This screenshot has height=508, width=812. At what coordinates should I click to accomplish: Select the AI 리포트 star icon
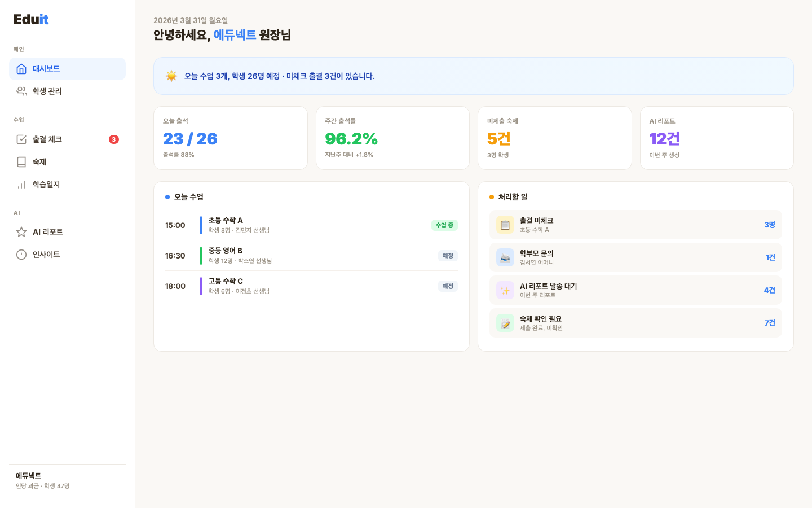22,231
